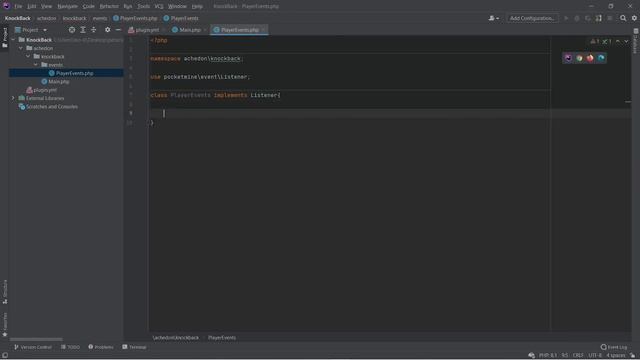Click the Stop icon in toolbar

coord(610,18)
